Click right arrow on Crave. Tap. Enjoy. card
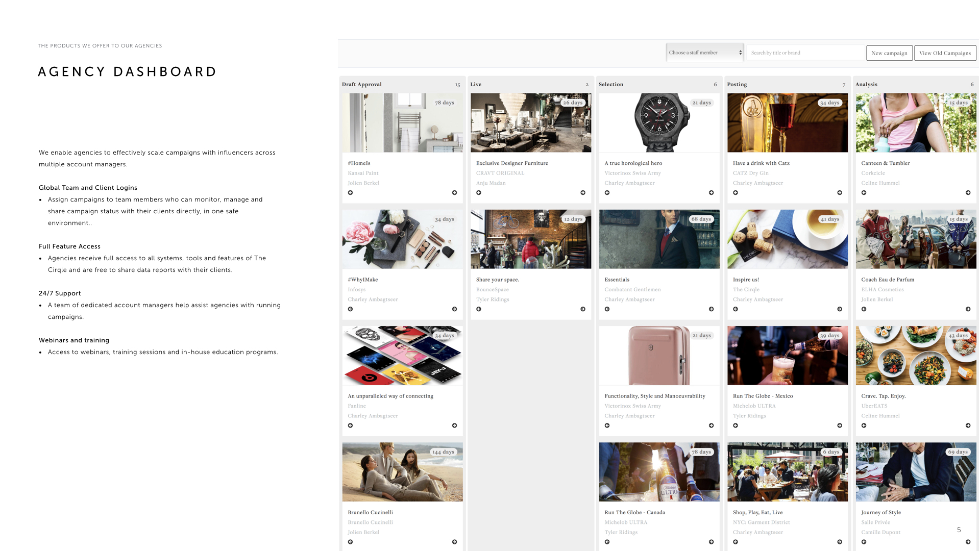Image resolution: width=980 pixels, height=551 pixels. [968, 425]
